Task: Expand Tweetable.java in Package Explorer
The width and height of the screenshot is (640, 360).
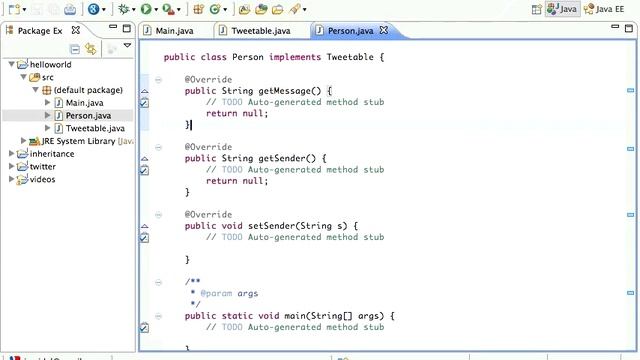Action: click(47, 128)
